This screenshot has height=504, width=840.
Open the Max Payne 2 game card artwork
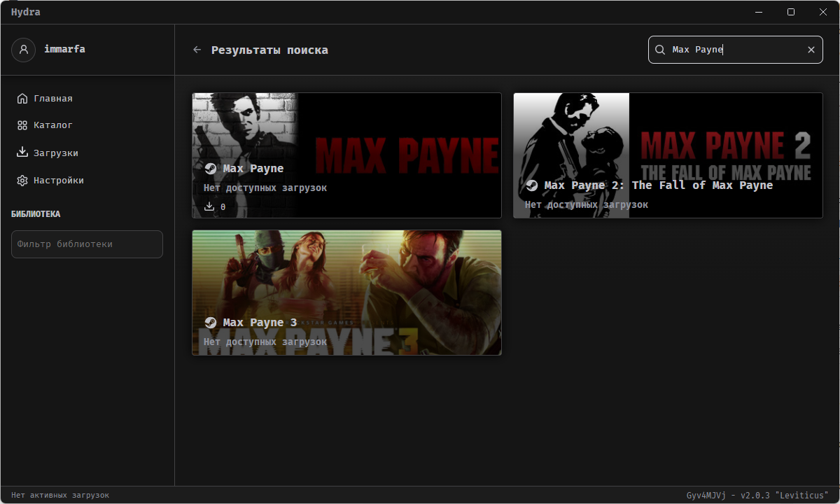[x=668, y=155]
